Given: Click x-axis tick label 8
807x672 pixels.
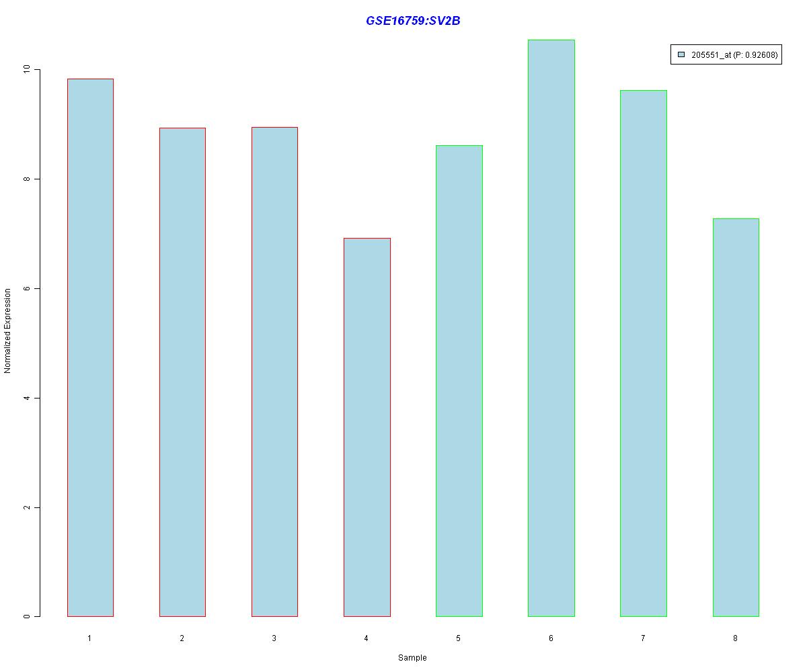Looking at the screenshot, I should point(735,638).
